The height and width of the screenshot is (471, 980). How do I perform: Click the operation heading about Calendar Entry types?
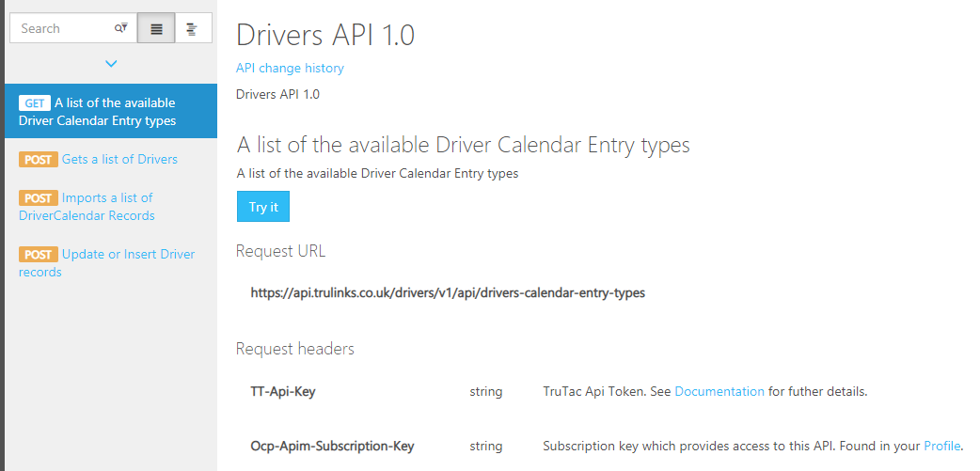pos(463,145)
